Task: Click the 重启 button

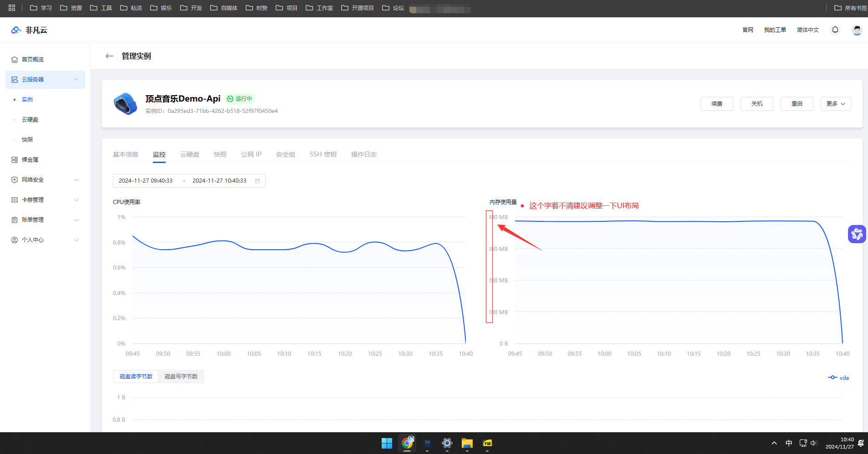Action: (x=797, y=104)
